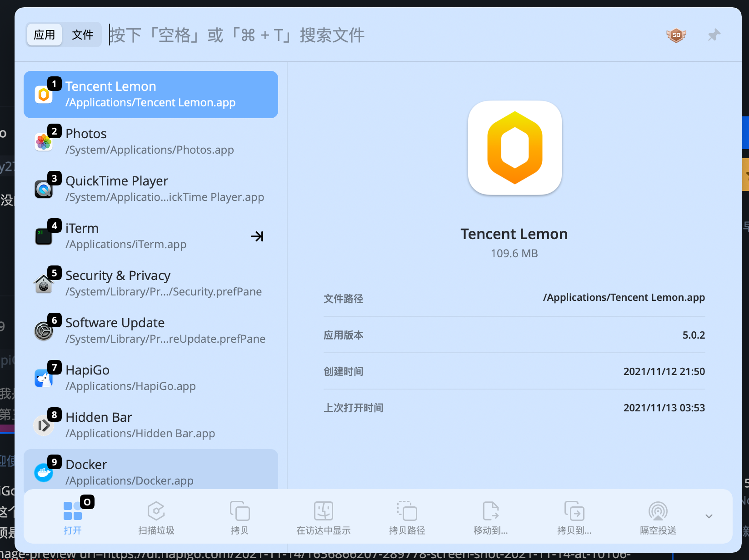Image resolution: width=749 pixels, height=560 pixels.
Task: Click the bronze 50 badge icon
Action: [676, 35]
